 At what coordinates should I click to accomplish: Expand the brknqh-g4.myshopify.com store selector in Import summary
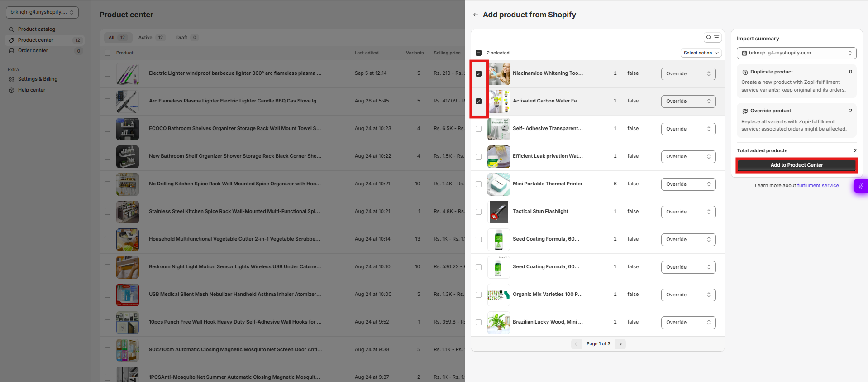tap(796, 53)
